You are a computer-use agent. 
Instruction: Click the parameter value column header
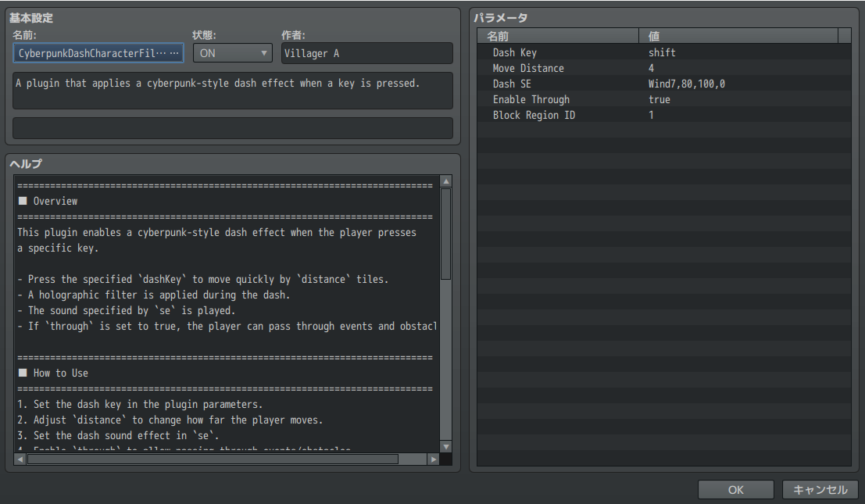tap(738, 36)
